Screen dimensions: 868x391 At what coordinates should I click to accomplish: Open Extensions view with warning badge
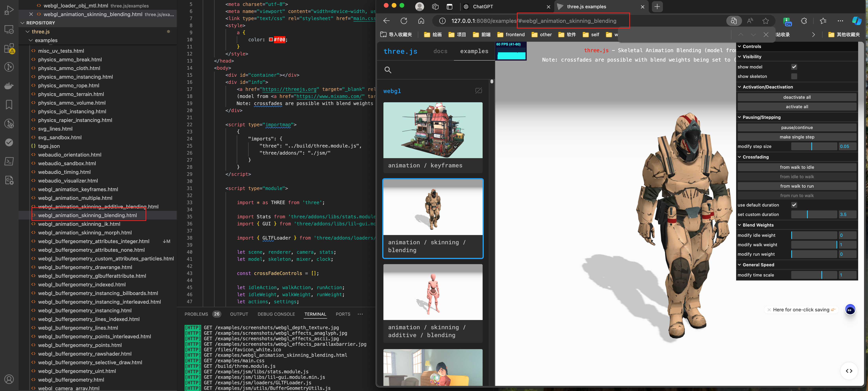tap(9, 49)
